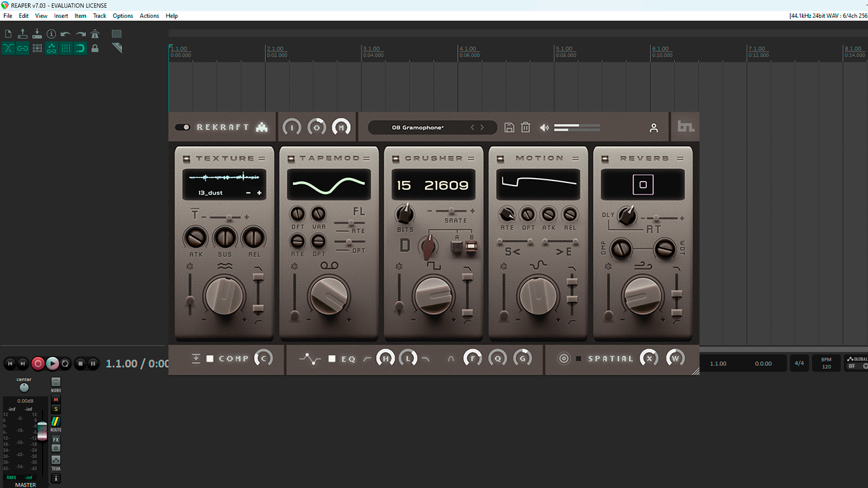The height and width of the screenshot is (488, 868).
Task: Click the I input gain knob
Action: (292, 127)
